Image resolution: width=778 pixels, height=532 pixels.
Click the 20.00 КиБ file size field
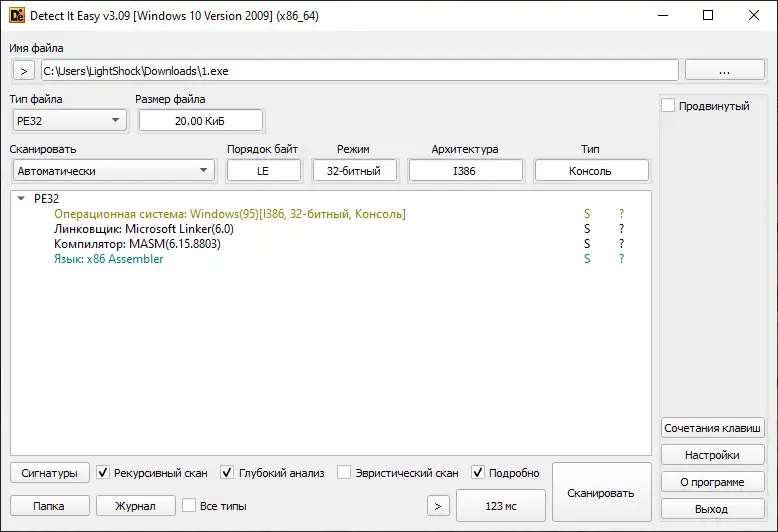[x=200, y=121]
